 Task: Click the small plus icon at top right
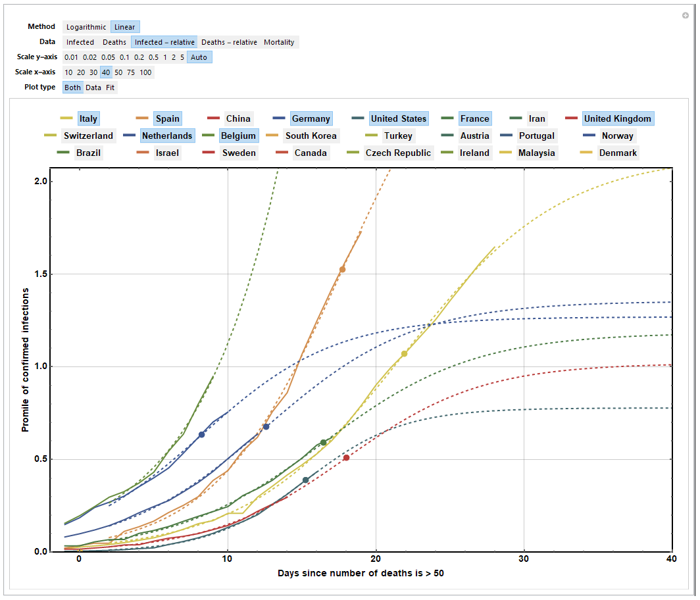coord(686,16)
